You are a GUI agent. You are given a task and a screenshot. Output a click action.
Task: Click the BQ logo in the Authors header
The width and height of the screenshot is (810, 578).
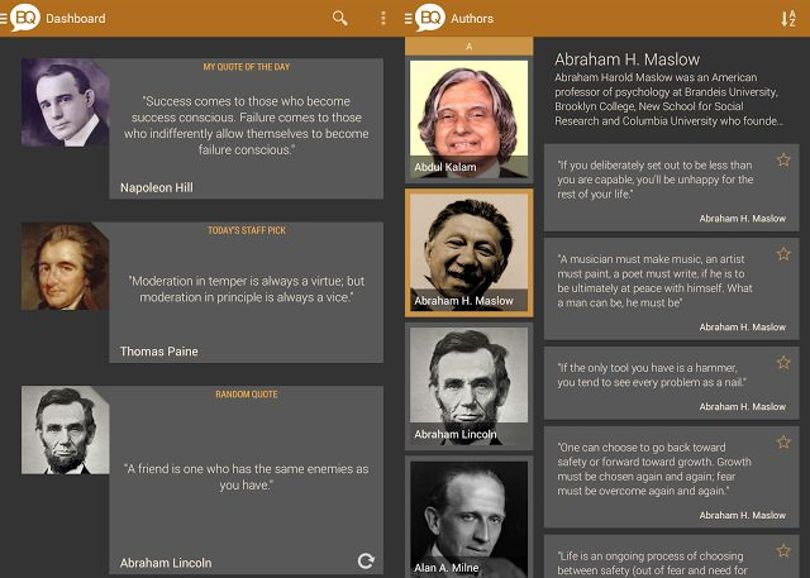[x=430, y=18]
